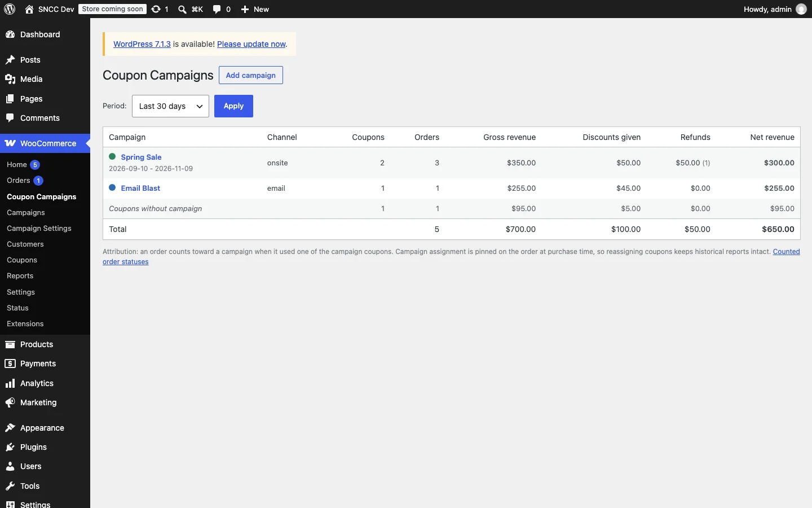Open the Period dropdown showing Last 30 days
Screen dimensions: 812x508
click(x=170, y=106)
